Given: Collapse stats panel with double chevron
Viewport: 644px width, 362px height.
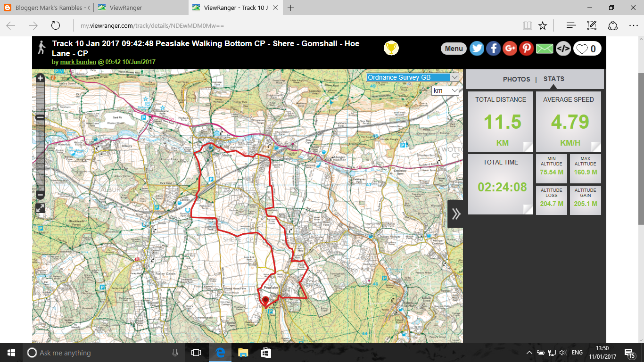Looking at the screenshot, I should tap(455, 214).
